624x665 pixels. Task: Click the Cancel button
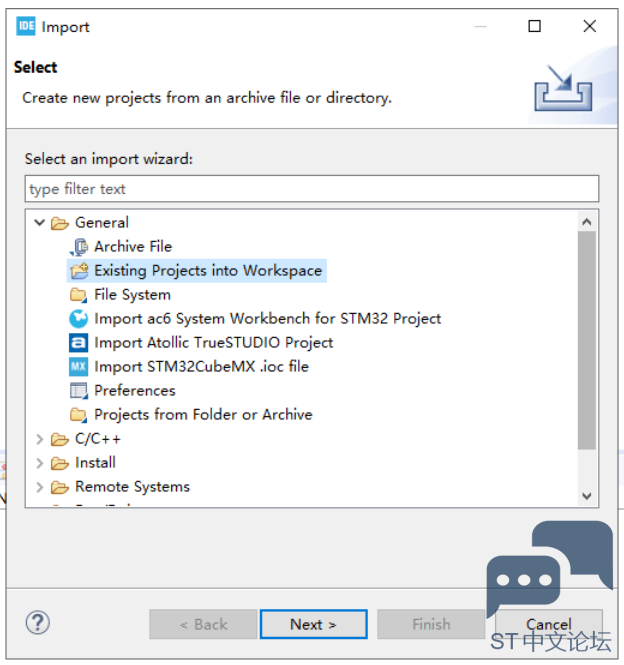click(x=549, y=624)
